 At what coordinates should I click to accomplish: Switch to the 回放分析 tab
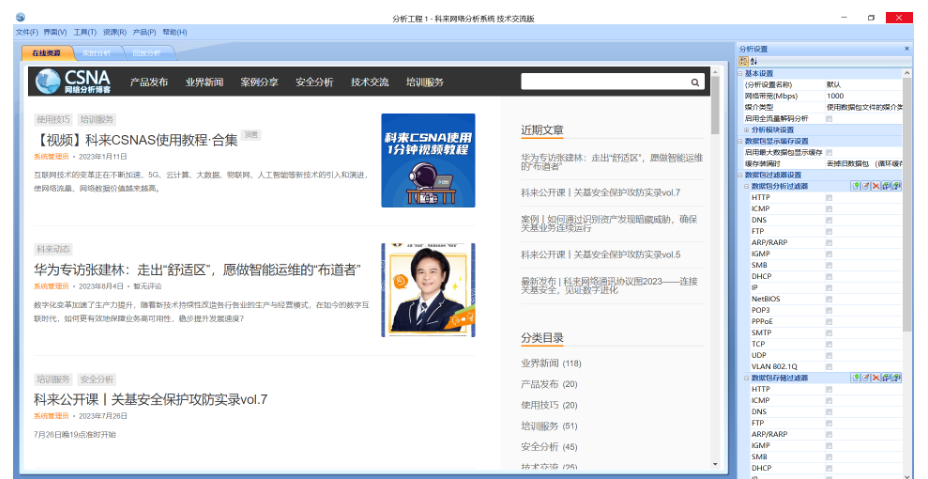(147, 53)
